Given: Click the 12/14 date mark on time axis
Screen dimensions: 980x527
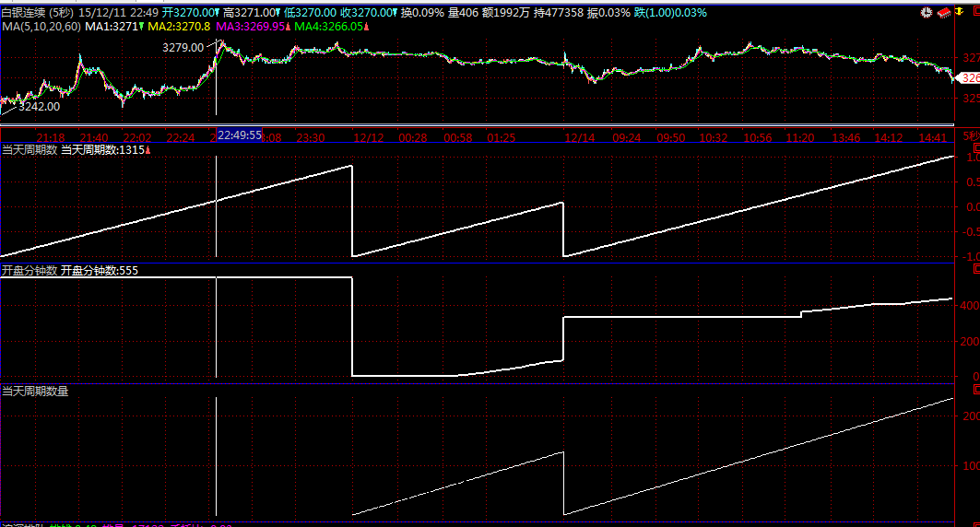Looking at the screenshot, I should (579, 137).
